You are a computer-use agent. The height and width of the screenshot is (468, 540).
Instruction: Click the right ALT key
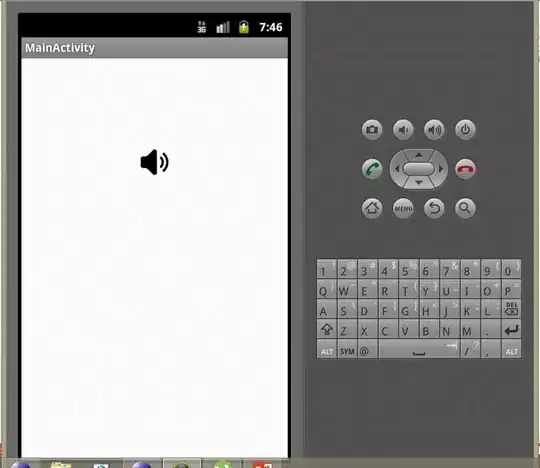pos(511,349)
